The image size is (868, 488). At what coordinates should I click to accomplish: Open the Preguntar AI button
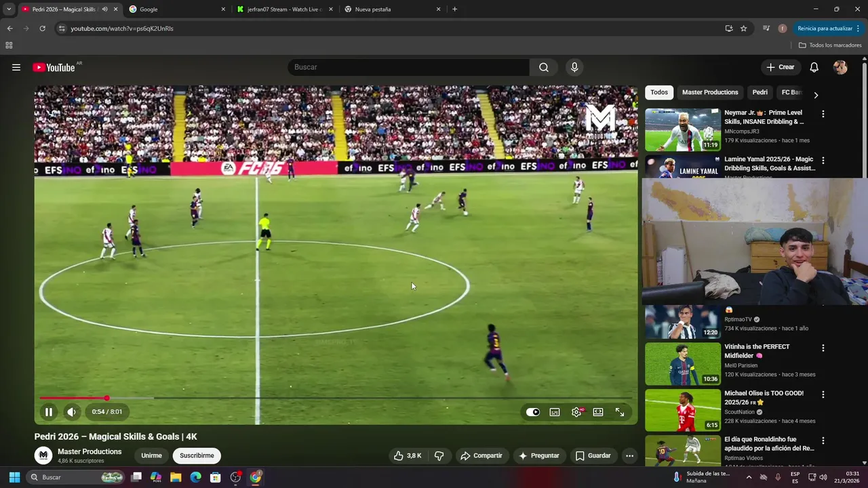point(539,455)
